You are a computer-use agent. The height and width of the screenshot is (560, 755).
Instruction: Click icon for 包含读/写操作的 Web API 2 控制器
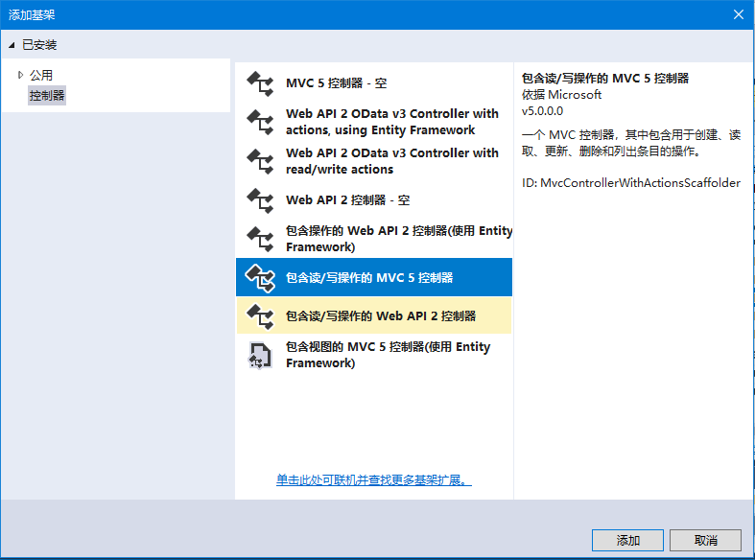[x=260, y=315]
